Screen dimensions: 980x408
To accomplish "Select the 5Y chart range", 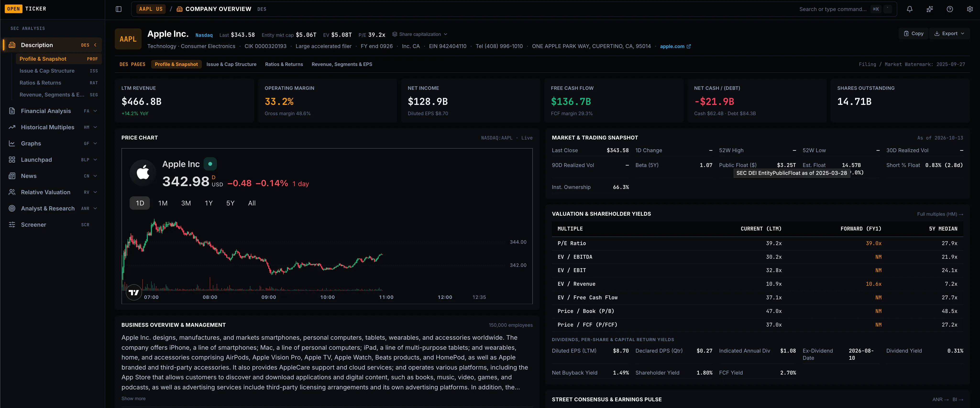I will tap(231, 203).
